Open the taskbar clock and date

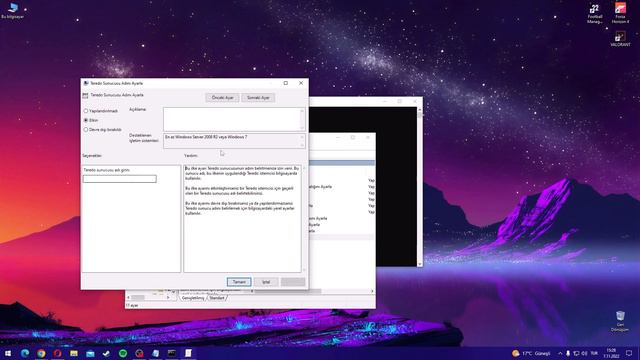(x=611, y=353)
